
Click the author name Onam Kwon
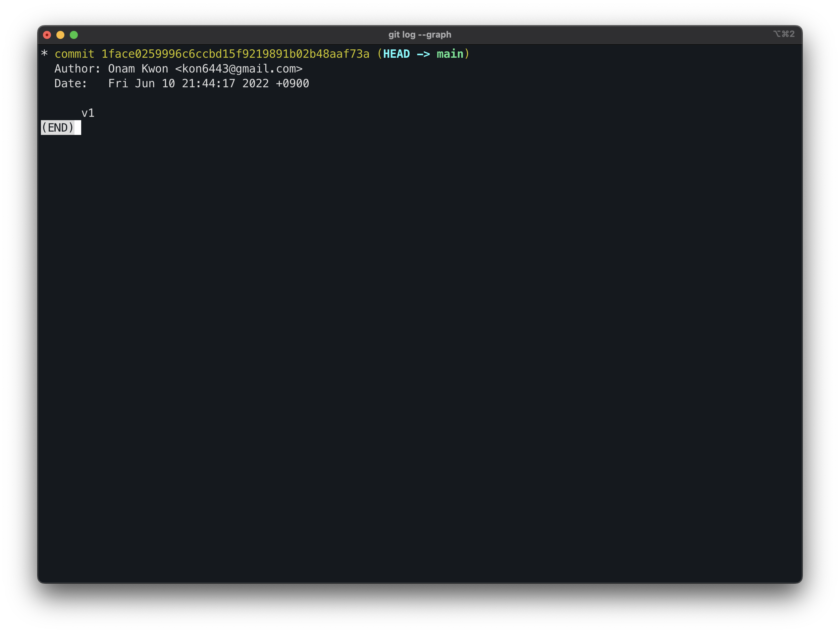(138, 69)
